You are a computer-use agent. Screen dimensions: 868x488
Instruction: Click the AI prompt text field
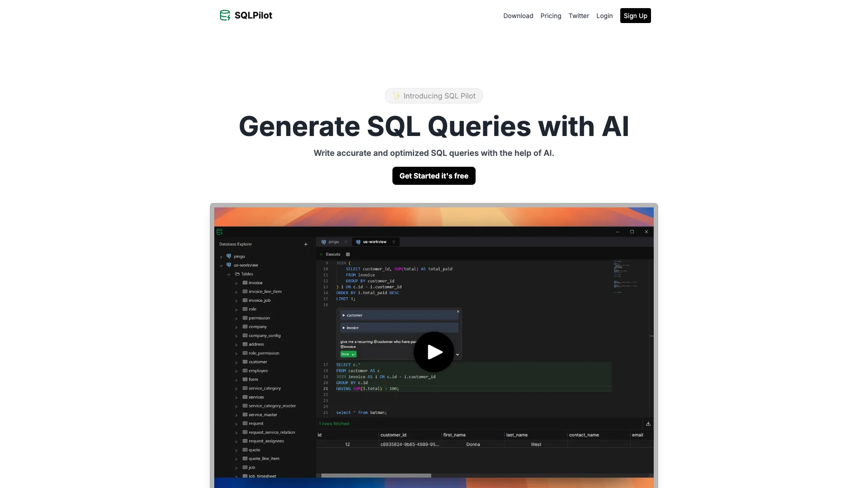click(x=377, y=344)
